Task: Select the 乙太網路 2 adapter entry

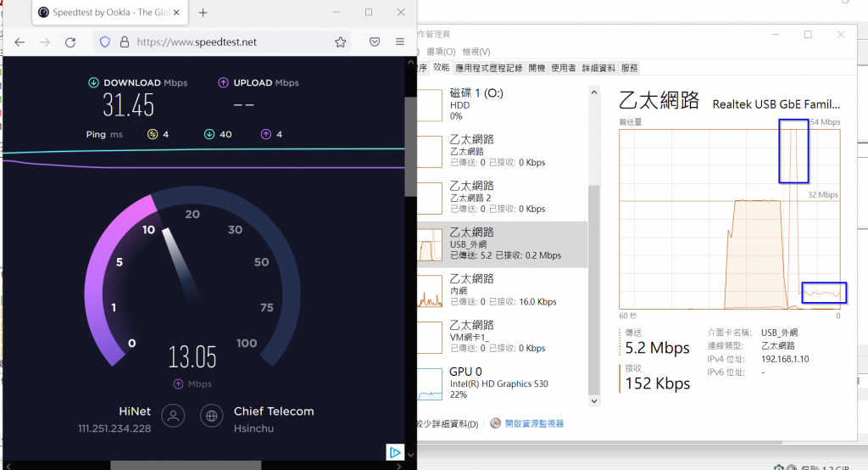Action: point(502,198)
